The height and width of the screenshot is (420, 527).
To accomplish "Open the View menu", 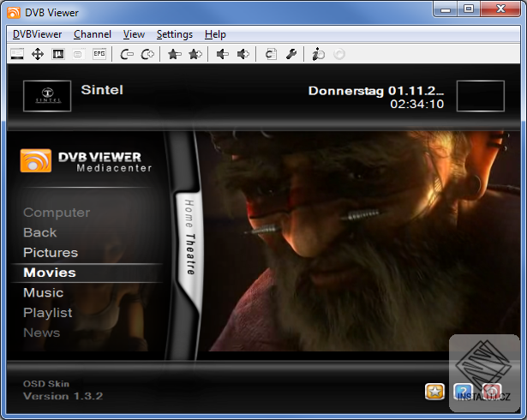I will pos(134,34).
